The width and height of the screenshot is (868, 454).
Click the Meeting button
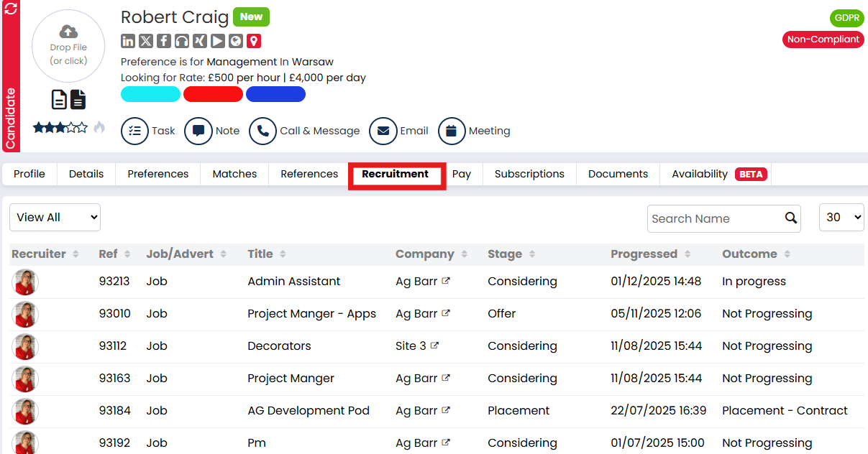point(475,131)
